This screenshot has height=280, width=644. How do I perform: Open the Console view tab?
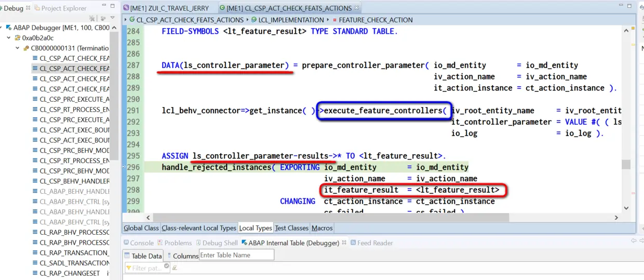click(x=138, y=243)
